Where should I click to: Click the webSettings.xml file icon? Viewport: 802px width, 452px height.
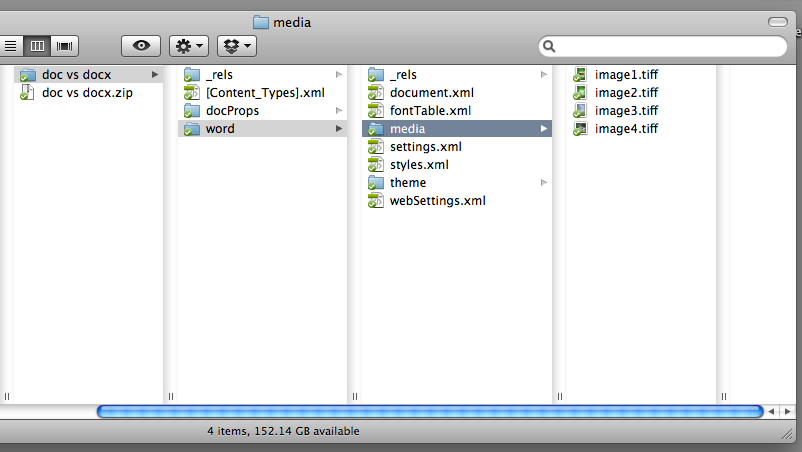coord(376,201)
